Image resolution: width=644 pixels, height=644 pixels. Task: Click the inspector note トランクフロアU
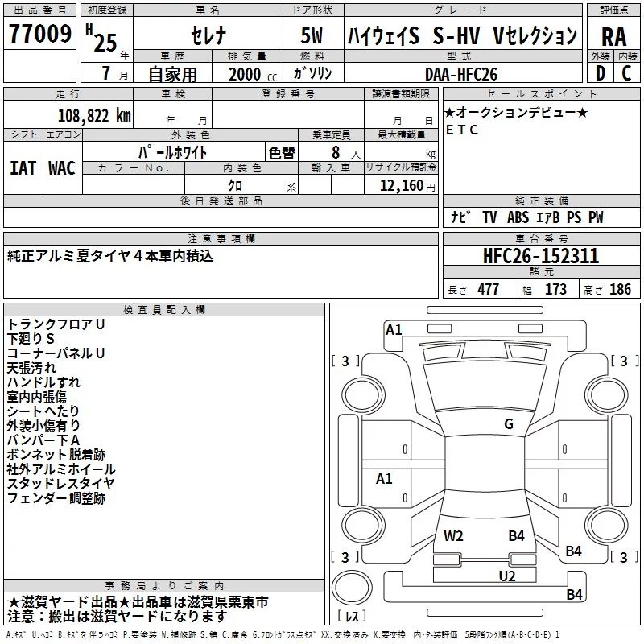56,324
